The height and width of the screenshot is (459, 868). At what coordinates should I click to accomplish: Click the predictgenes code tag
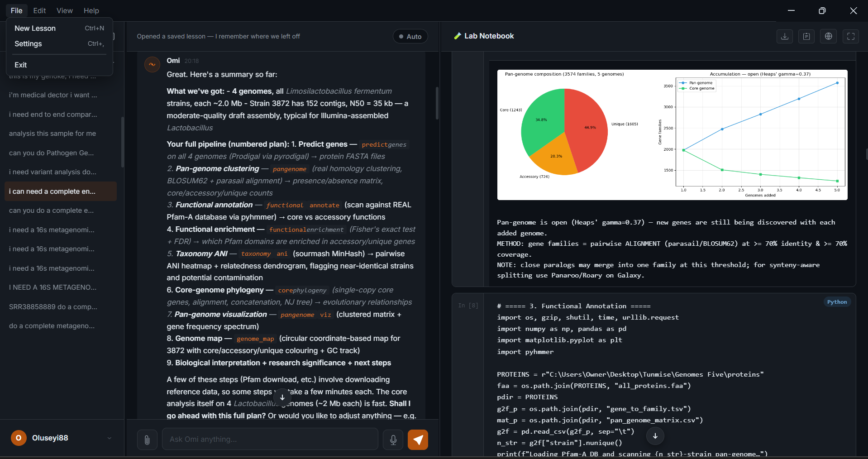coord(384,144)
